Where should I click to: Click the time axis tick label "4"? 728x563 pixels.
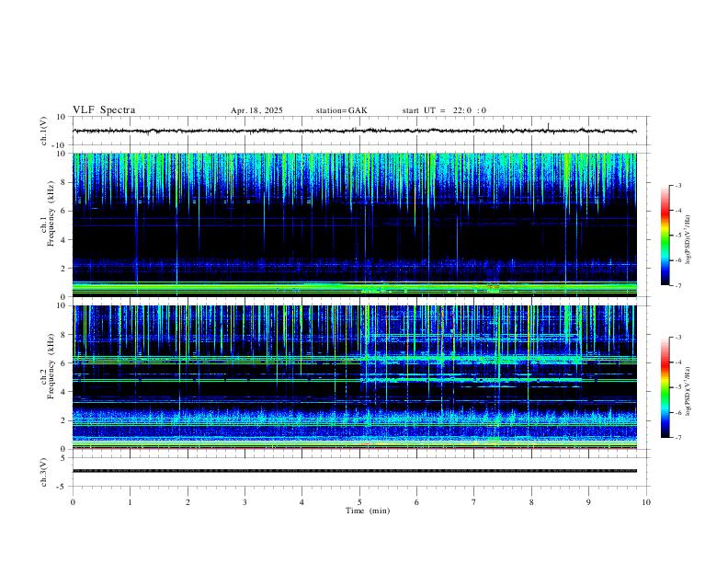302,502
